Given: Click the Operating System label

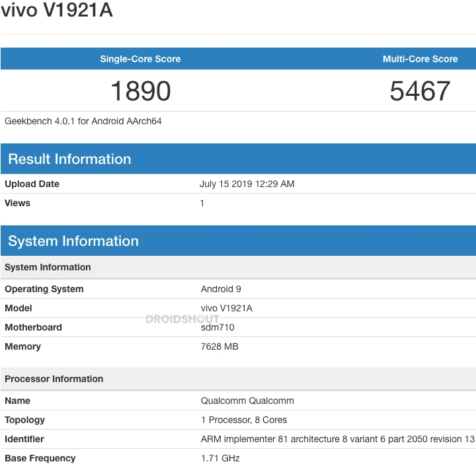Looking at the screenshot, I should click(44, 289).
